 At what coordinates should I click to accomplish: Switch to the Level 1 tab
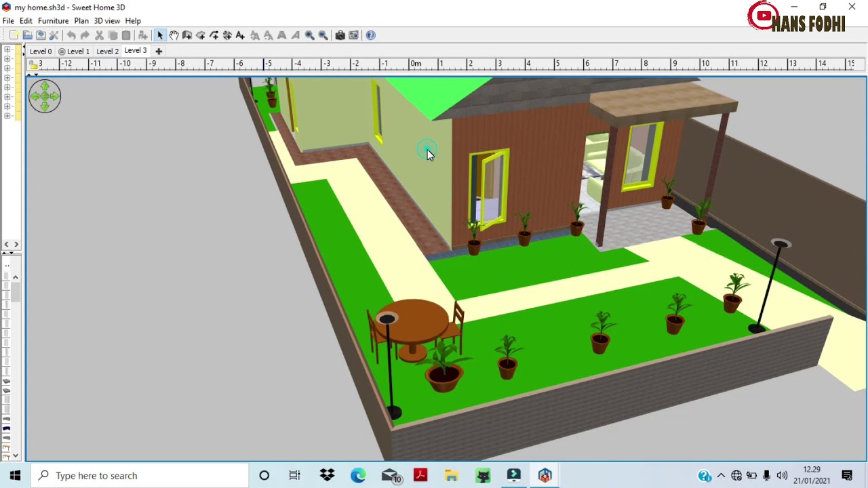(x=74, y=52)
